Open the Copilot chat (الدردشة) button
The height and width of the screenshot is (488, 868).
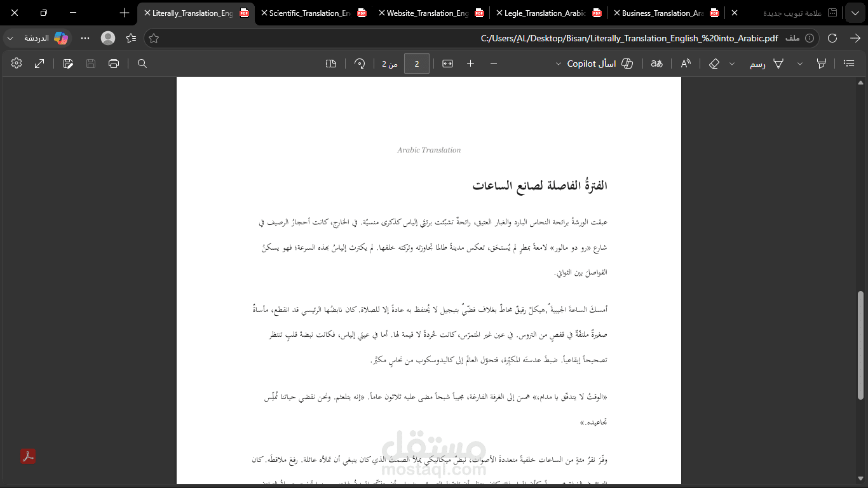click(46, 38)
